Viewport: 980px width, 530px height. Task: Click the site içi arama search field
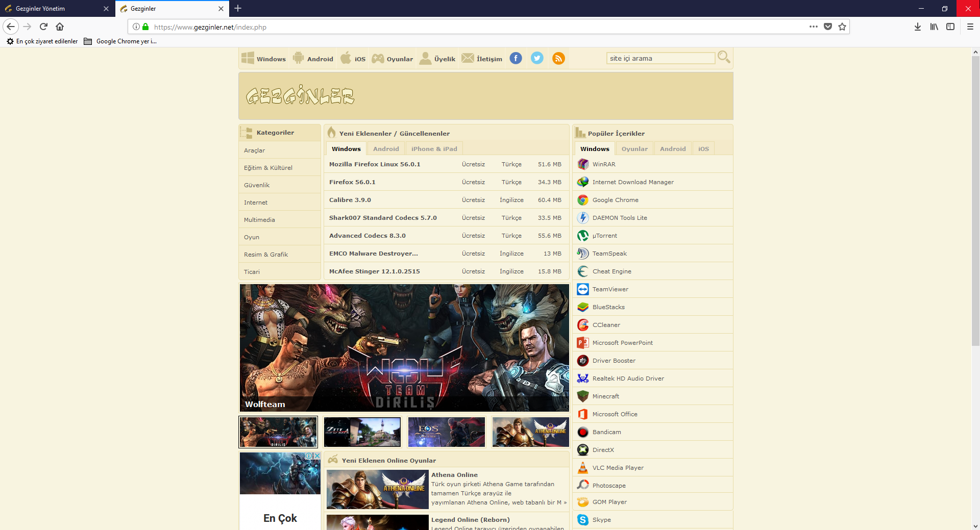(x=660, y=58)
